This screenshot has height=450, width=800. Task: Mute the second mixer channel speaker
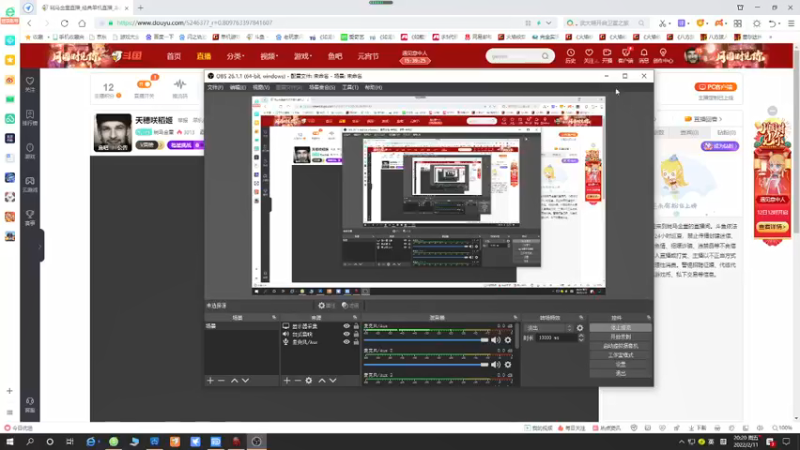pyautogui.click(x=495, y=365)
